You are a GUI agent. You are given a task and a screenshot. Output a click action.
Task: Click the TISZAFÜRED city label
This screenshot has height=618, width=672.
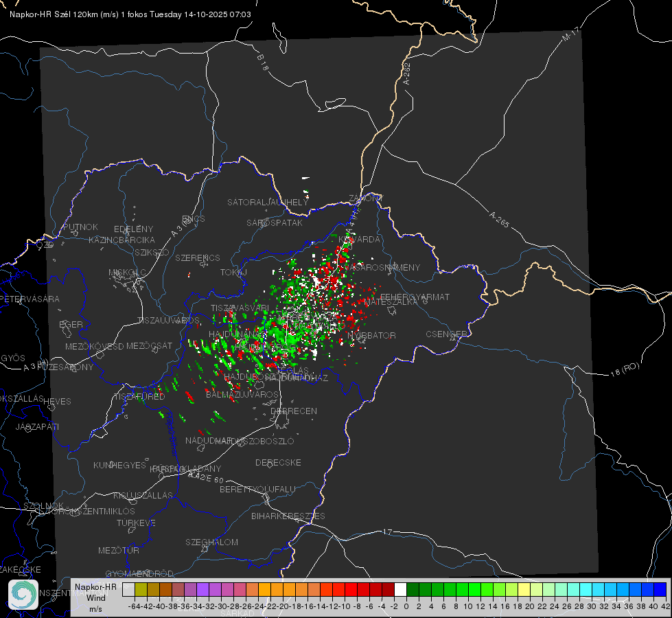tap(139, 397)
